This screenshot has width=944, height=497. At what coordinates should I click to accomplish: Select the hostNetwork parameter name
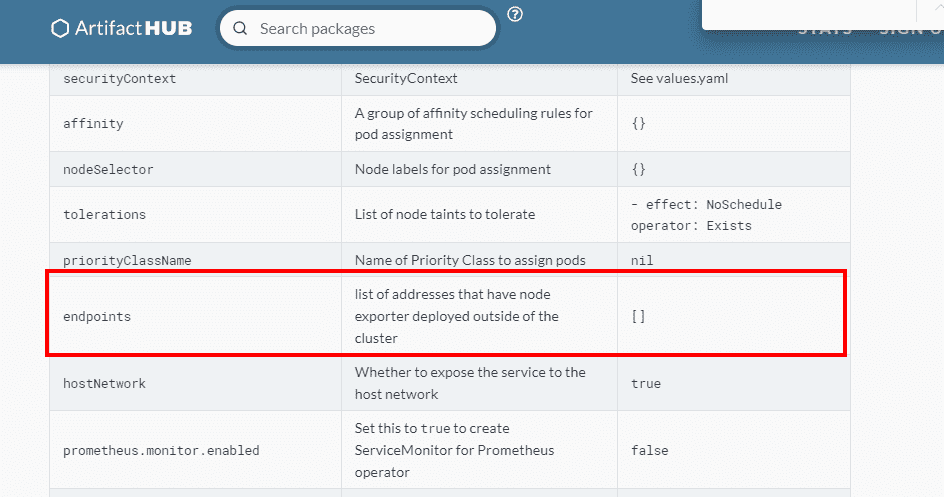point(105,383)
